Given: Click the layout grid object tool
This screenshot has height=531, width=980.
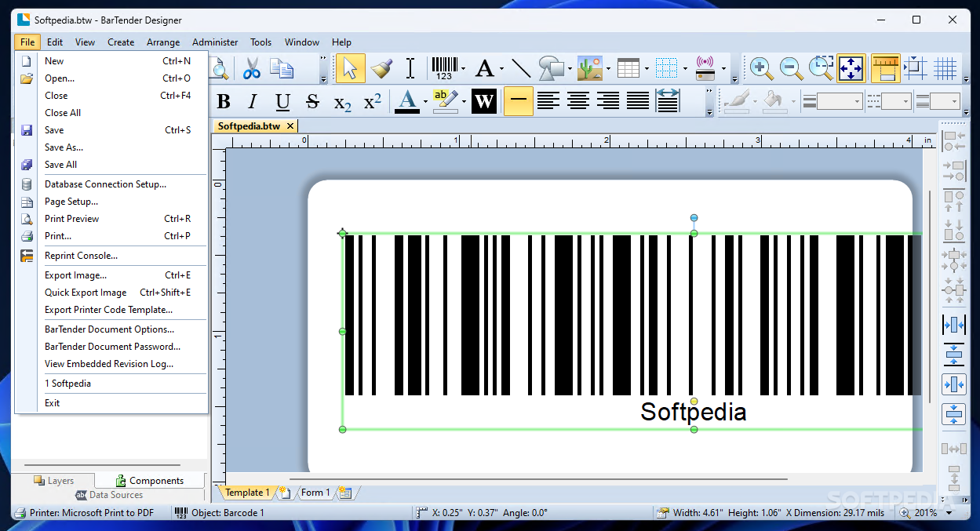Looking at the screenshot, I should click(666, 68).
